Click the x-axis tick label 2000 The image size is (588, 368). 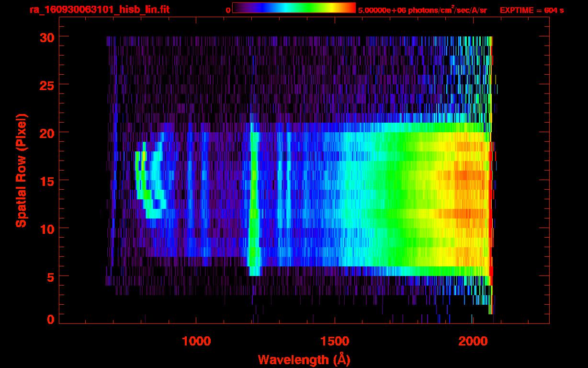tap(472, 341)
